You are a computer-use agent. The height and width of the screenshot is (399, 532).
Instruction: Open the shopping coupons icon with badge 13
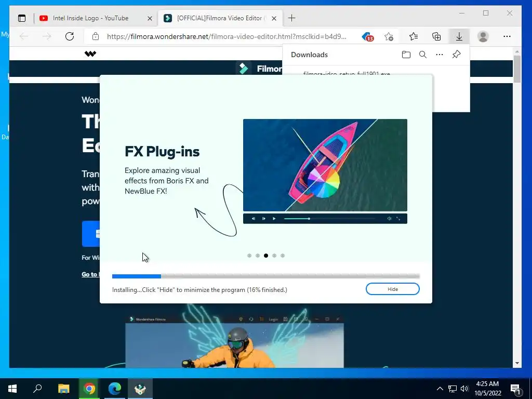367,37
